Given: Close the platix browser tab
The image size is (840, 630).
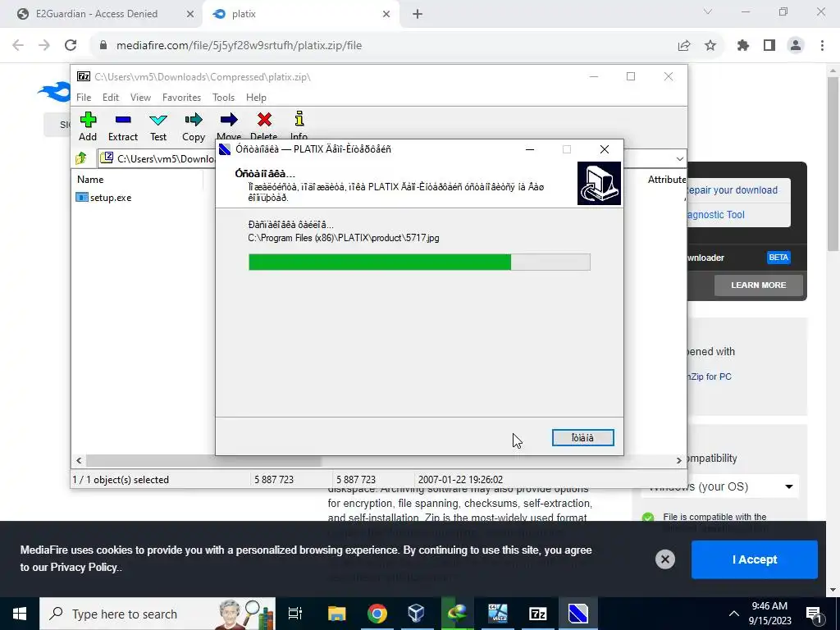Looking at the screenshot, I should click(386, 14).
